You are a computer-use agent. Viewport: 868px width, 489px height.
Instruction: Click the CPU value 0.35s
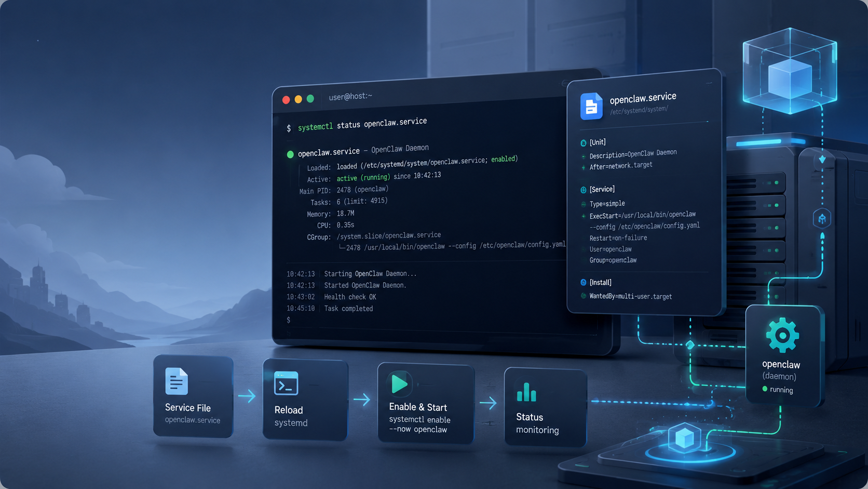pyautogui.click(x=345, y=225)
